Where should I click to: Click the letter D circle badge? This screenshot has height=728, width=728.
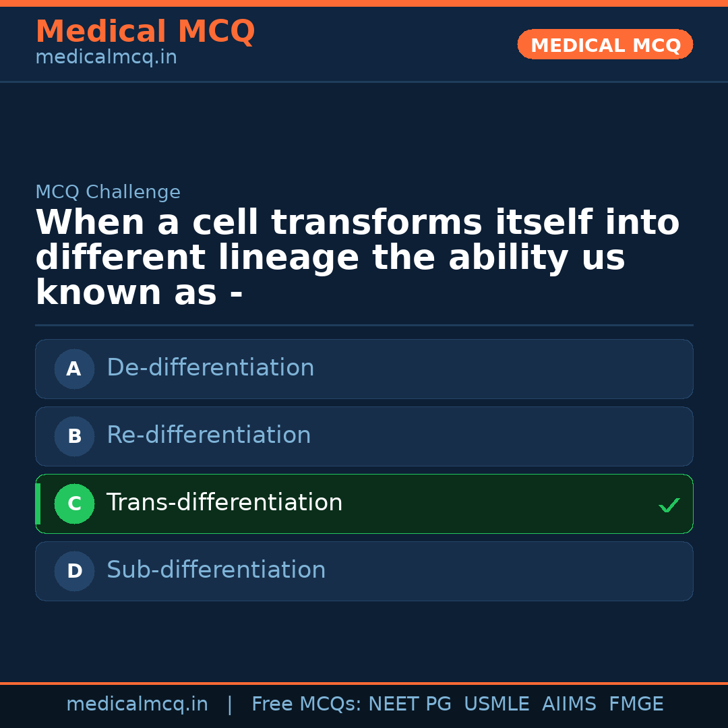point(74,571)
